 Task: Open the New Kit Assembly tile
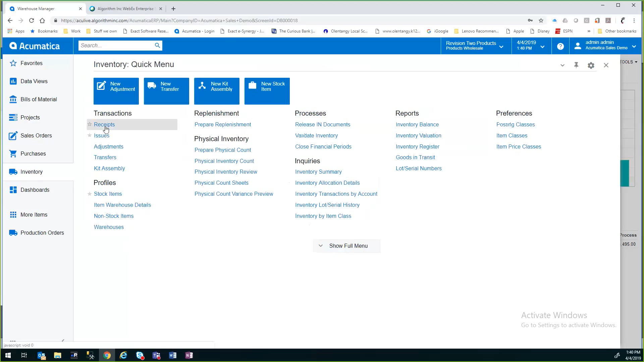coord(217,91)
